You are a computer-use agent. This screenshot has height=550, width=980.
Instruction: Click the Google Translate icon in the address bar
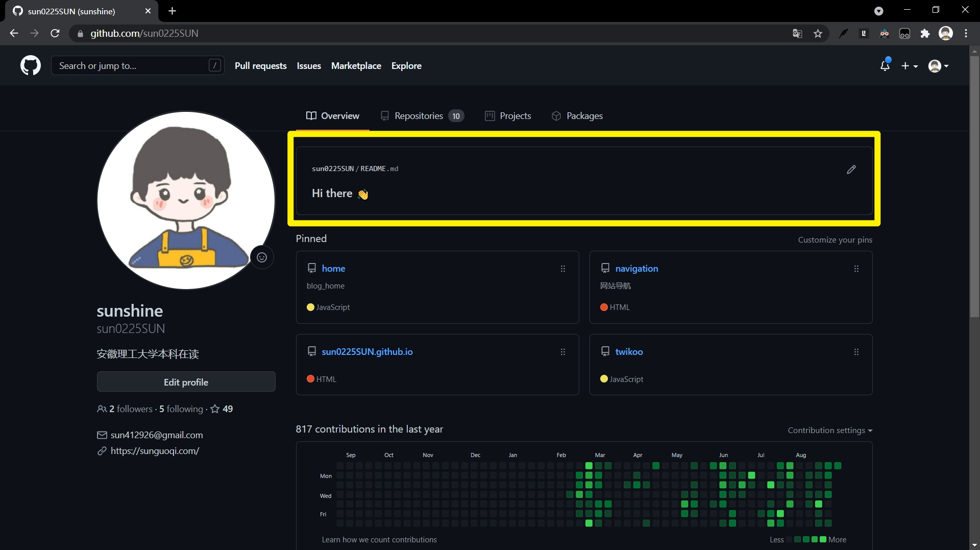797,33
